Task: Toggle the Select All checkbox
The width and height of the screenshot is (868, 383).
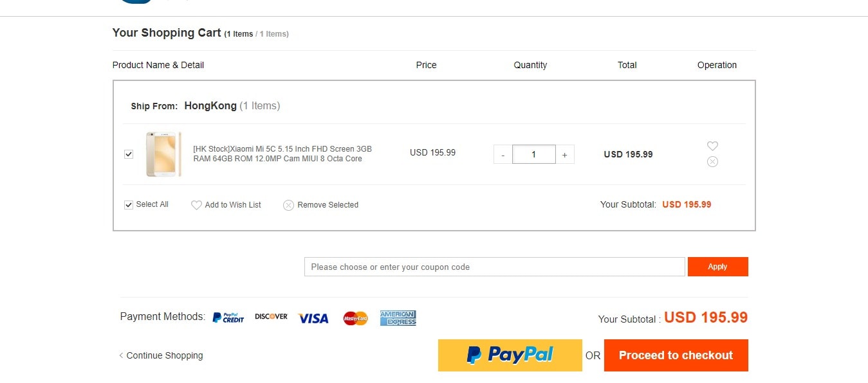Action: [x=129, y=205]
